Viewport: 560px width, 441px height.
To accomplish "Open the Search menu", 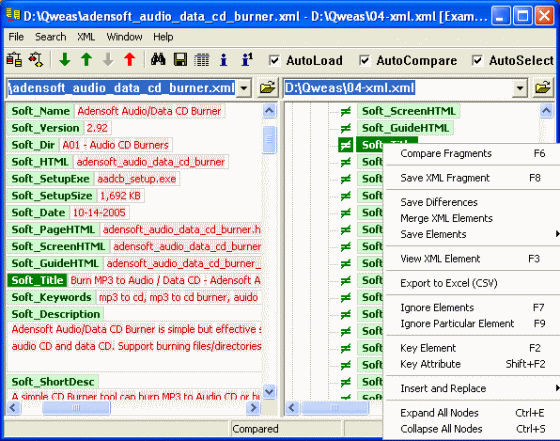I will click(50, 37).
